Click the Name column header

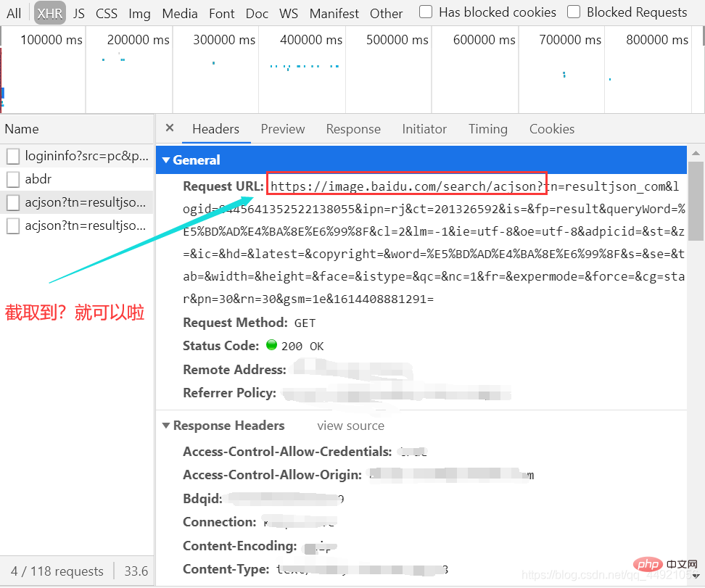click(x=22, y=129)
